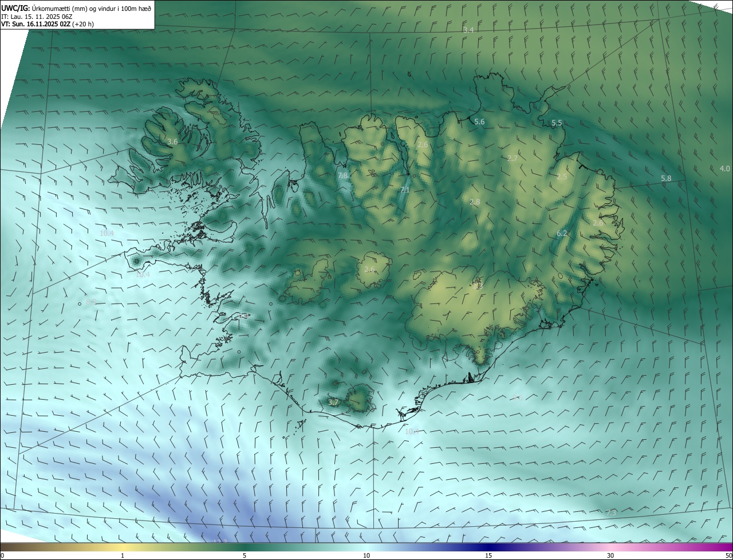Select the "IT: Lau. 15. 11. 2025 06Z" line
This screenshot has height=560, width=733.
(37, 17)
